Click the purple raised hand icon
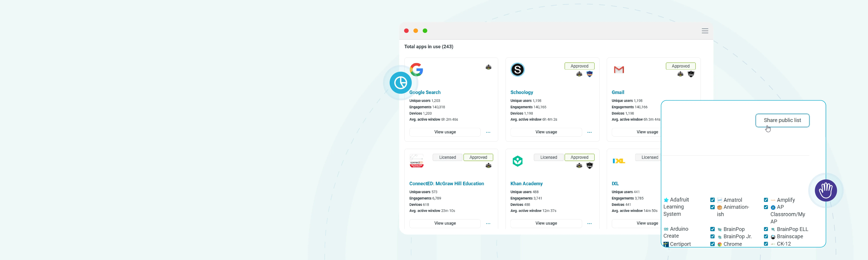Screen dimensions: 868x260 826,190
